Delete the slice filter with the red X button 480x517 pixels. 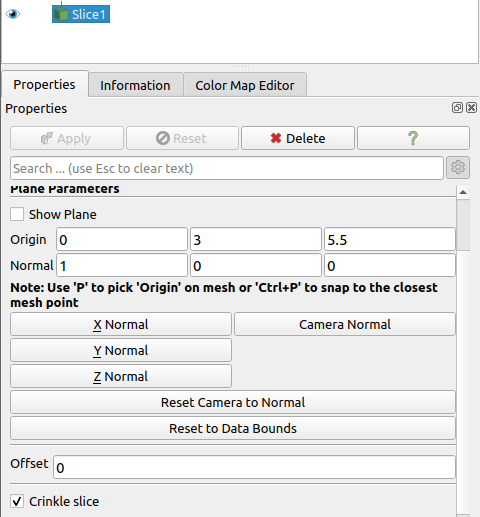298,138
